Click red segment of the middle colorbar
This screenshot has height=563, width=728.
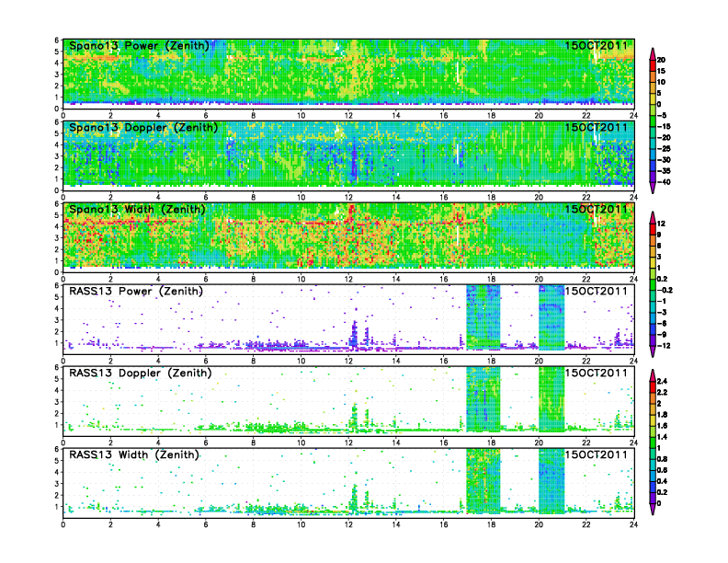(653, 229)
